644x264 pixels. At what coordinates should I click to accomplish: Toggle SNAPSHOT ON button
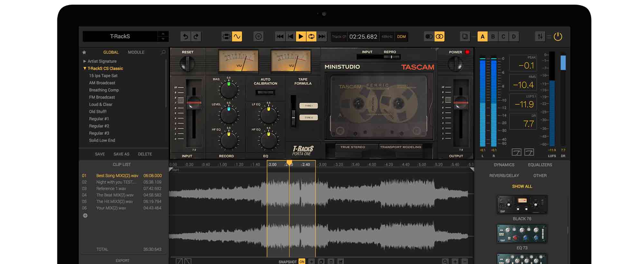tap(302, 262)
